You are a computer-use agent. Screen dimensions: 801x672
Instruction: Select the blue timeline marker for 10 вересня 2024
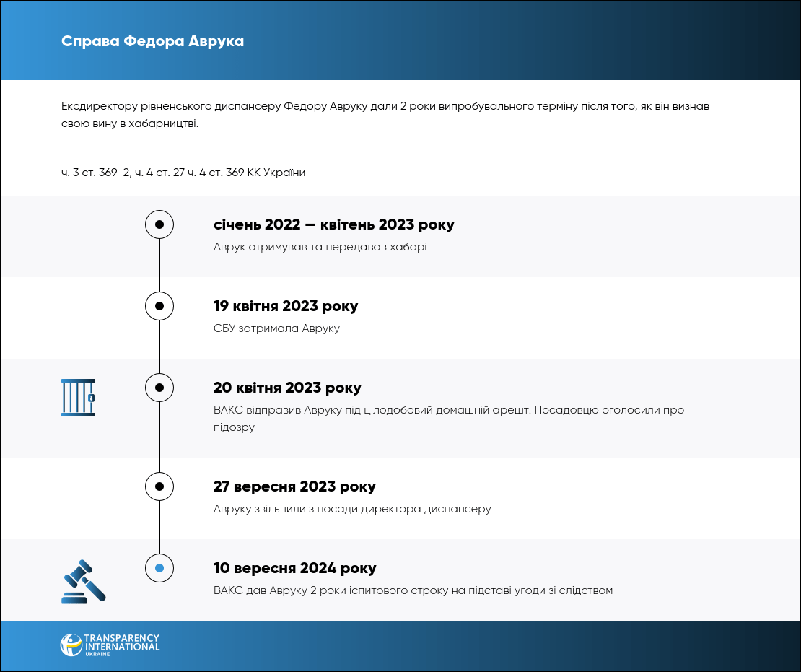click(159, 568)
